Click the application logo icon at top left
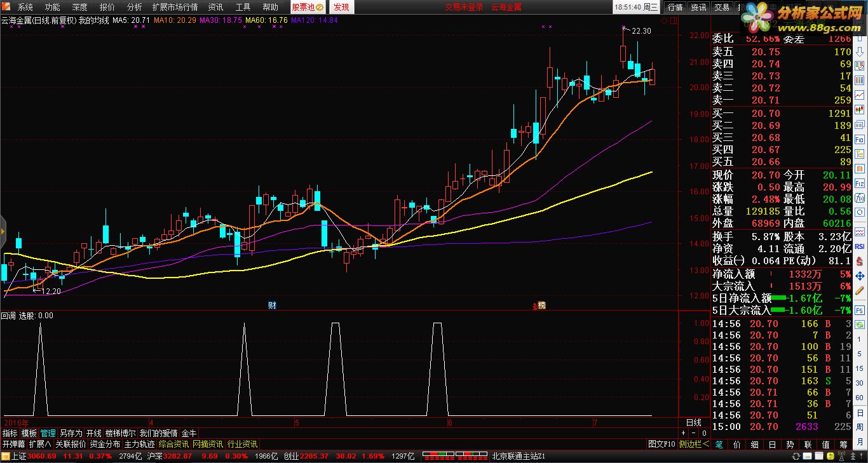The width and height of the screenshot is (868, 463). click(6, 7)
